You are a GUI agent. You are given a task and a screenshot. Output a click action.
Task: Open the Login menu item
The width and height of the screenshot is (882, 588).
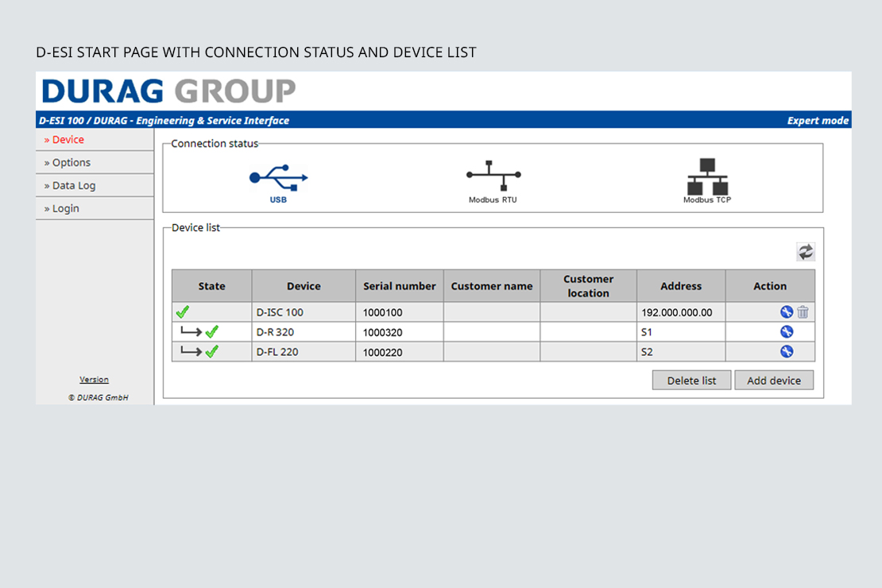coord(95,209)
